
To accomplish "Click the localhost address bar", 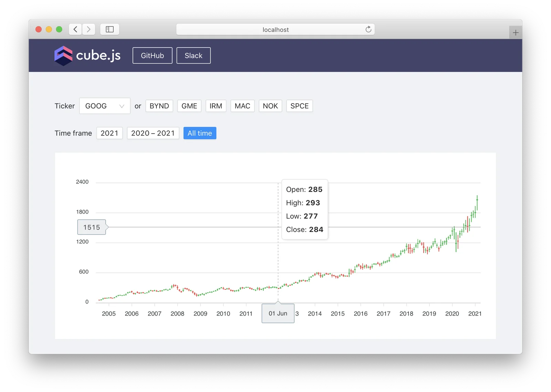I will [275, 30].
